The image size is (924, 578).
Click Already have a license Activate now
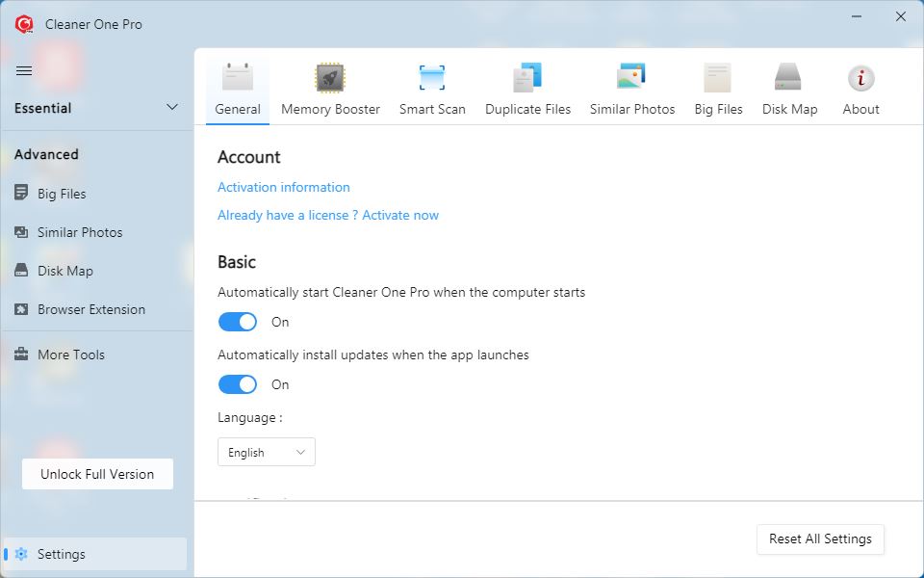[x=328, y=215]
